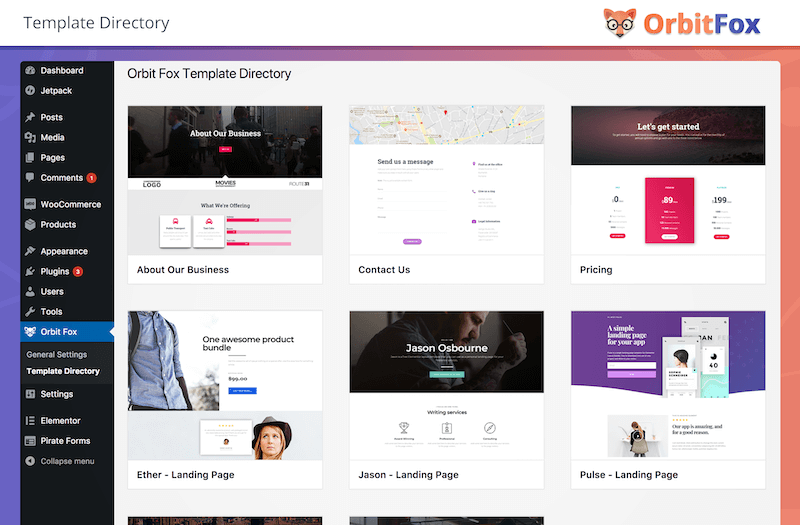Click the 'Pricing' card title
The height and width of the screenshot is (525, 800).
596,269
